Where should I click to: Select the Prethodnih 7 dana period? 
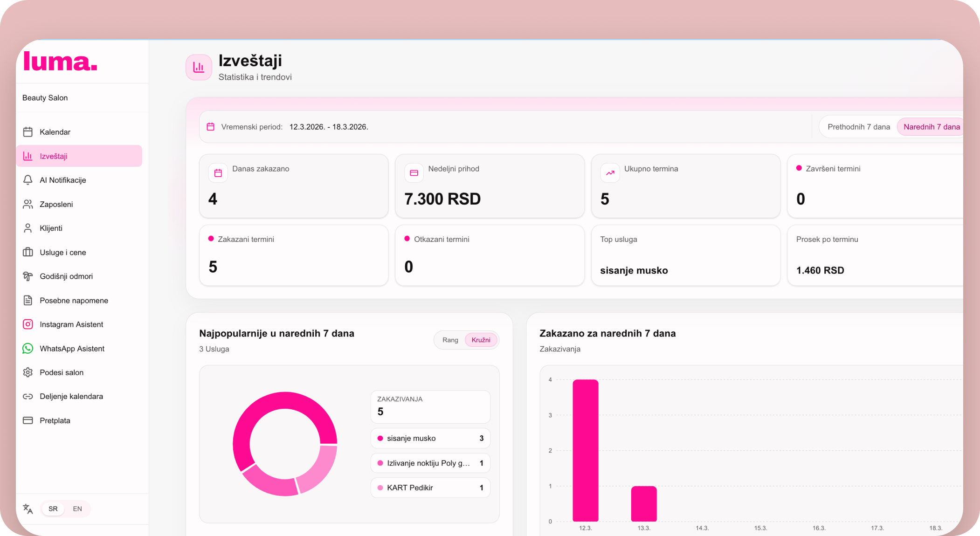[x=858, y=127]
